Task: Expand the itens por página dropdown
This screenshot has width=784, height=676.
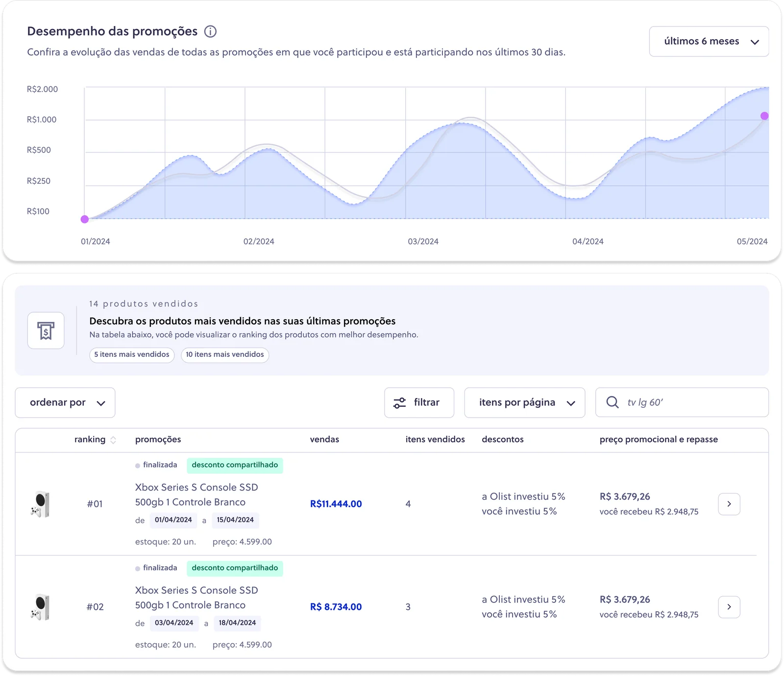Action: pos(524,402)
